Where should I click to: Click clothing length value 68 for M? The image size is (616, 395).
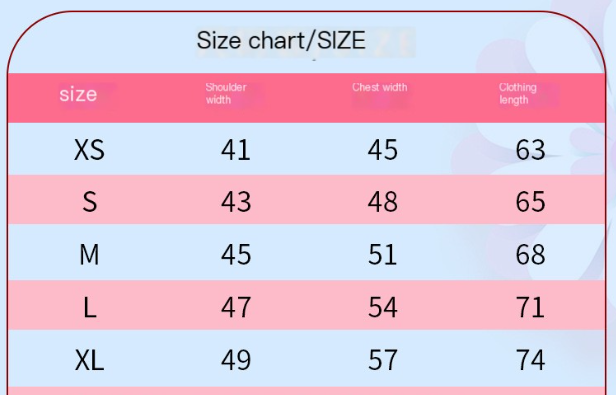point(530,255)
